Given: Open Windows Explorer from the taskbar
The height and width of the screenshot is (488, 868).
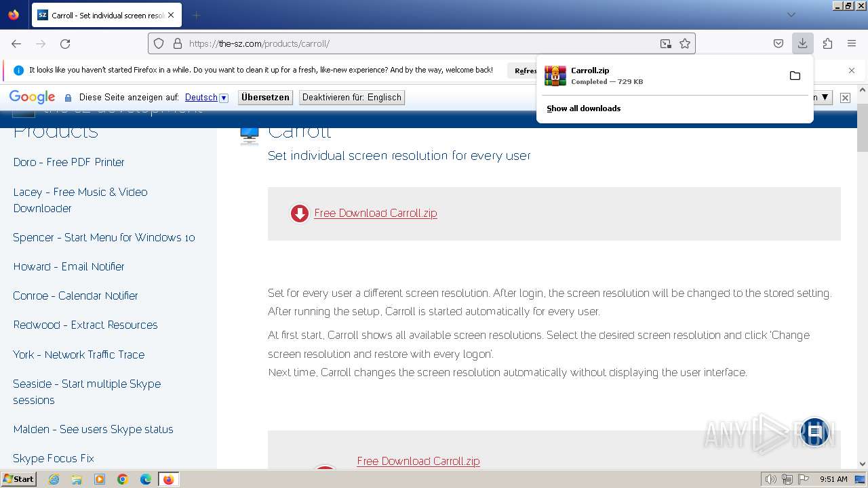Looking at the screenshot, I should [x=77, y=479].
